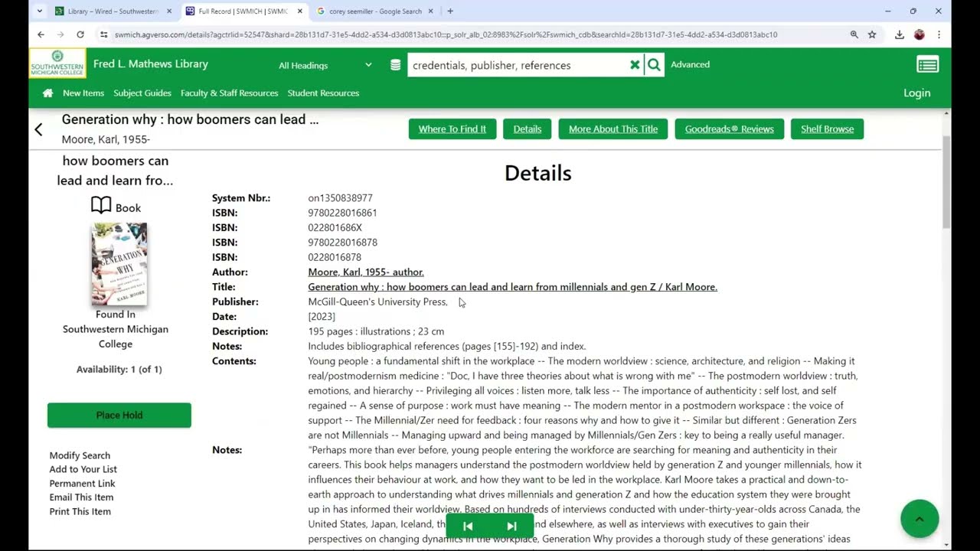This screenshot has width=980, height=551.
Task: Click the More About This Title button
Action: (x=613, y=129)
